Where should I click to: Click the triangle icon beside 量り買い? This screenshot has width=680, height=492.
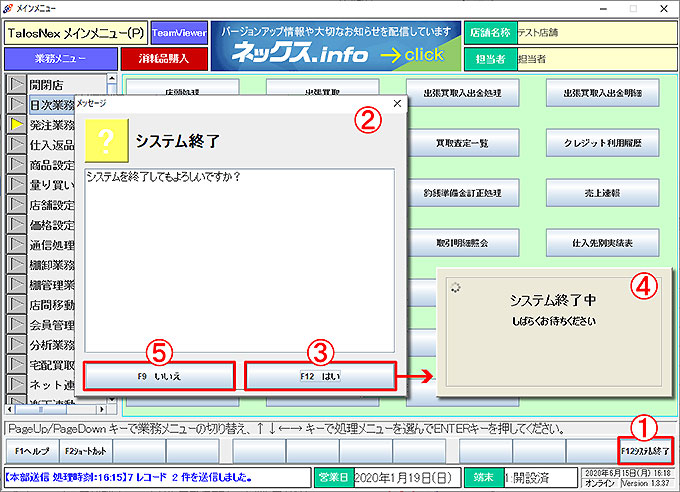coord(16,184)
